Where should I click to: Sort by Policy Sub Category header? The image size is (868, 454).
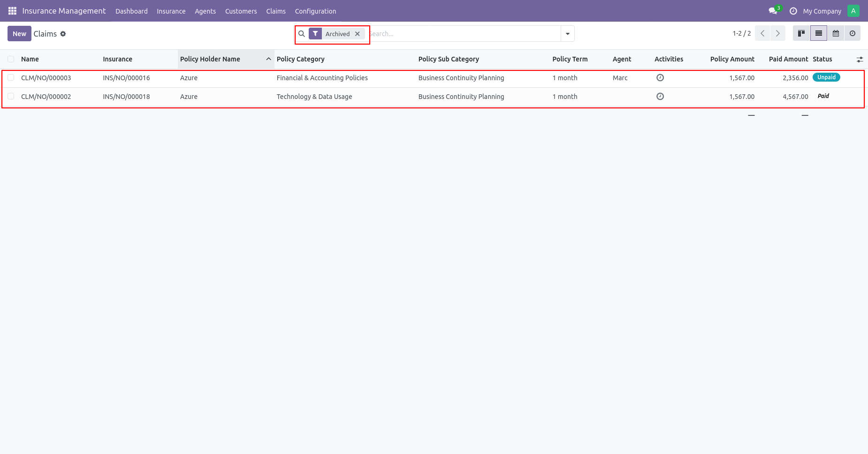[449, 59]
